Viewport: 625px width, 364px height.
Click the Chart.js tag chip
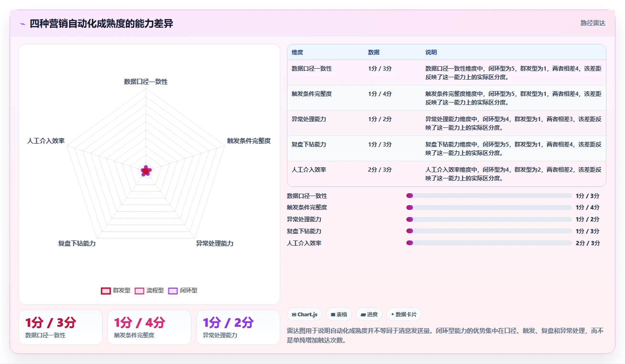click(305, 314)
